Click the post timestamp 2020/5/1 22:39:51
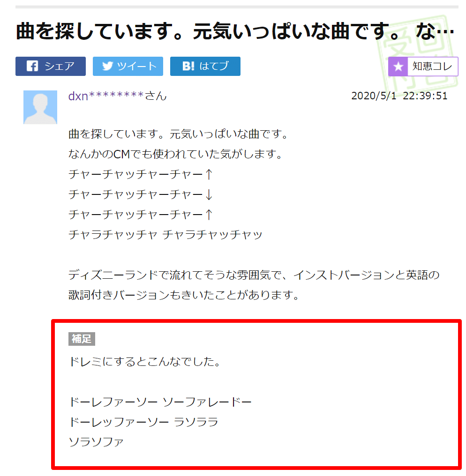 click(399, 96)
